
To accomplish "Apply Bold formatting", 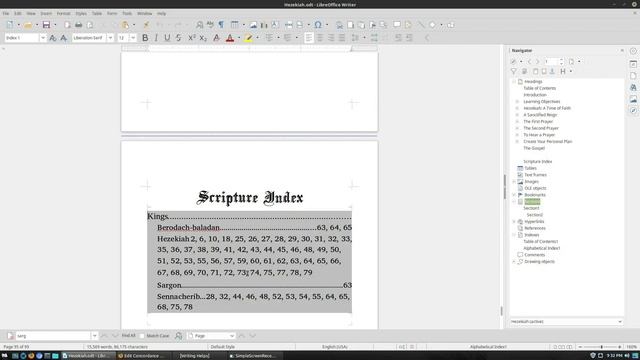I will click(x=145, y=38).
